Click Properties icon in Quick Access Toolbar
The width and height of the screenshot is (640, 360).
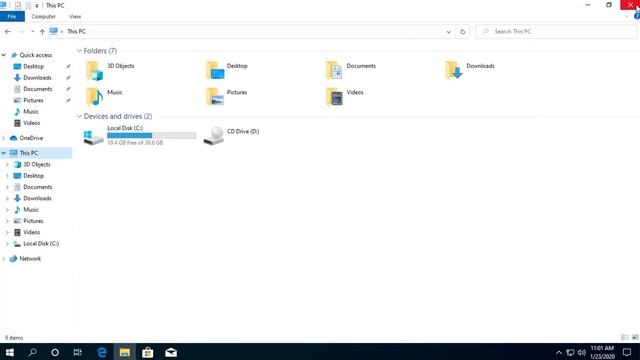(18, 6)
